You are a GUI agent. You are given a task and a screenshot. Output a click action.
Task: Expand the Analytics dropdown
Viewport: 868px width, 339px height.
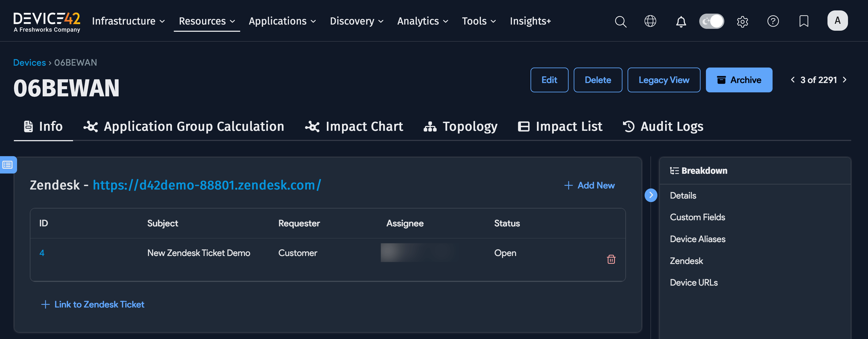coord(423,21)
